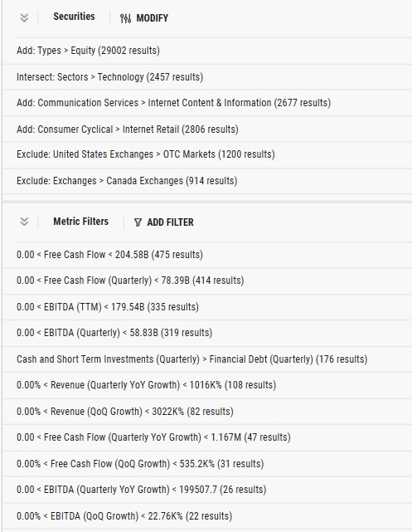Click the Exclude OTC Markets rule
Image resolution: width=412 pixels, height=532 pixels.
(207, 154)
